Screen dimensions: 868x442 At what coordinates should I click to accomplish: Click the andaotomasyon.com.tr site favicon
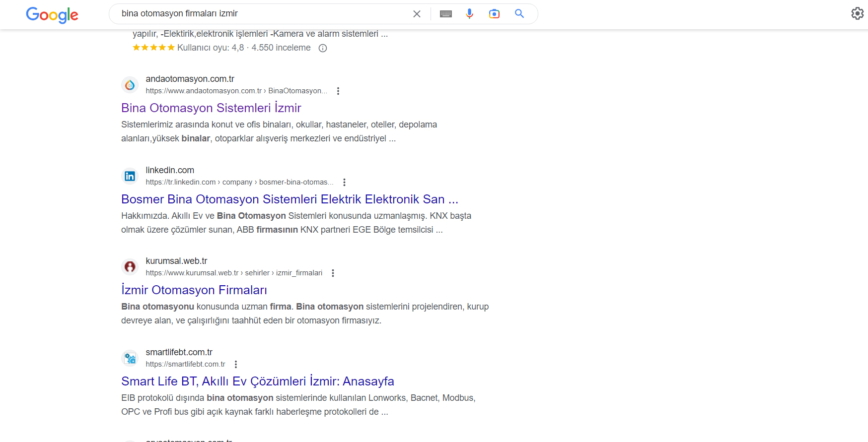[x=130, y=85]
